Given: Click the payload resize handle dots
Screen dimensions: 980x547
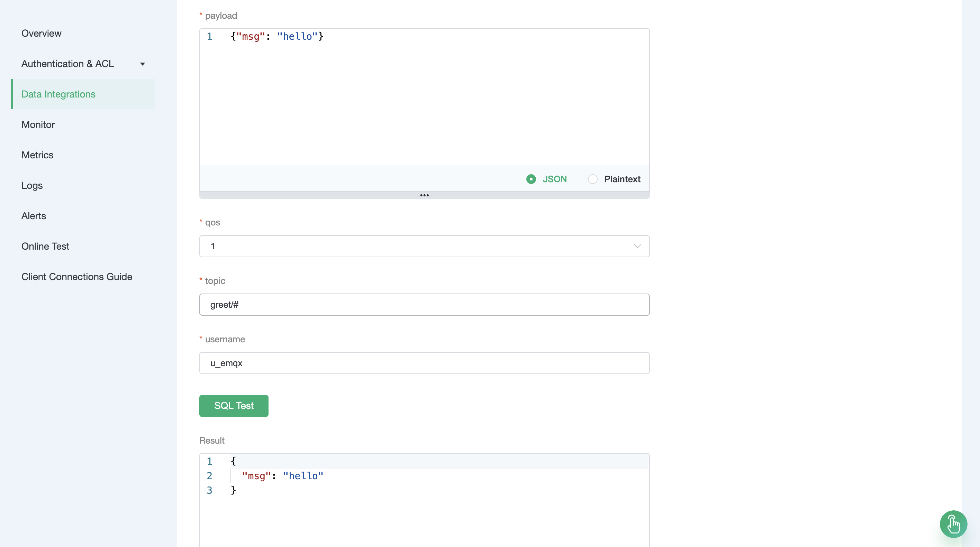Looking at the screenshot, I should tap(424, 195).
